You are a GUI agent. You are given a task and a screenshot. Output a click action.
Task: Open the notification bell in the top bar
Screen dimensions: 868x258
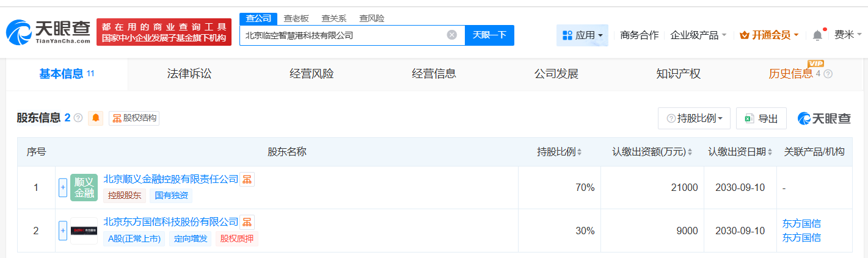click(x=817, y=35)
